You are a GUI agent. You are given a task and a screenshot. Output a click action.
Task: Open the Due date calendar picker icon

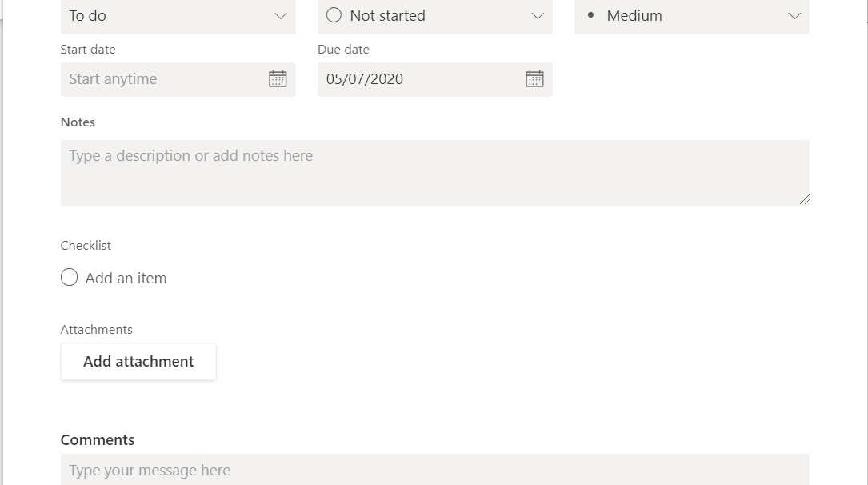(x=534, y=79)
